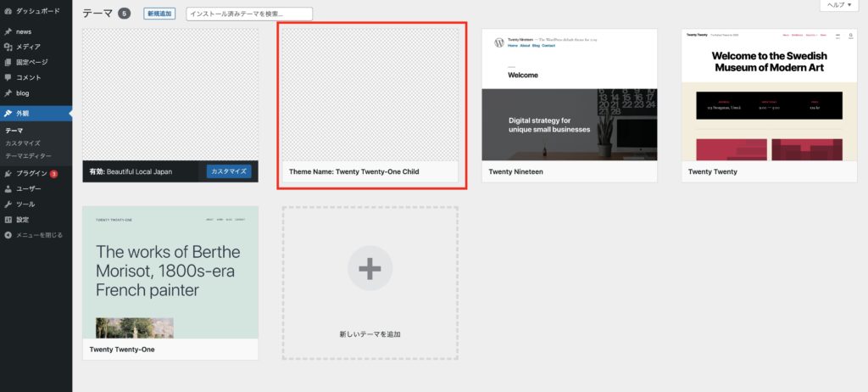
Task: Select the Twenty Twenty theme screenshot
Action: click(x=769, y=95)
